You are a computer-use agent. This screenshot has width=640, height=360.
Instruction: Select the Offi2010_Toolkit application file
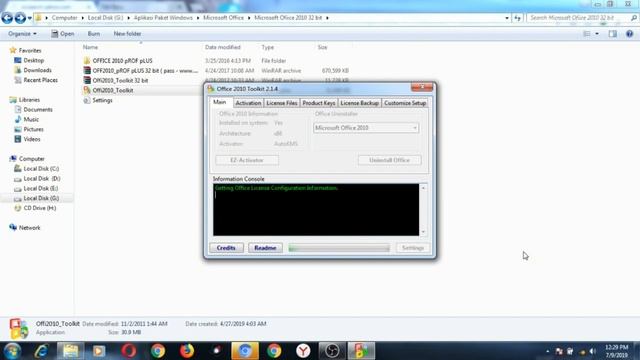(108, 90)
